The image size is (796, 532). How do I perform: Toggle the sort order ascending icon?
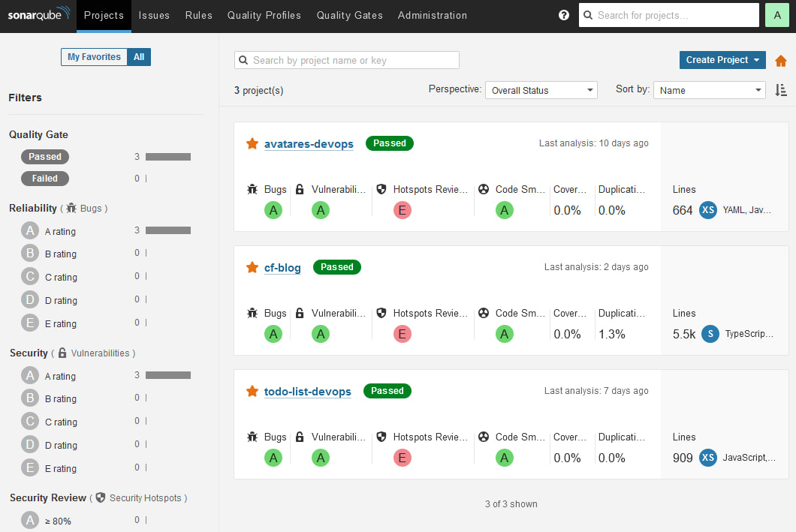coord(781,90)
